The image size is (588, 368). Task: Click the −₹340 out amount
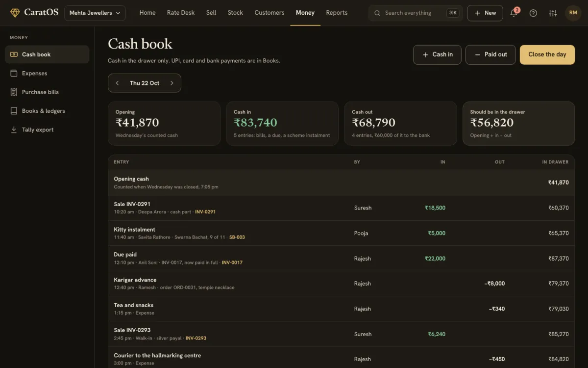point(497,309)
